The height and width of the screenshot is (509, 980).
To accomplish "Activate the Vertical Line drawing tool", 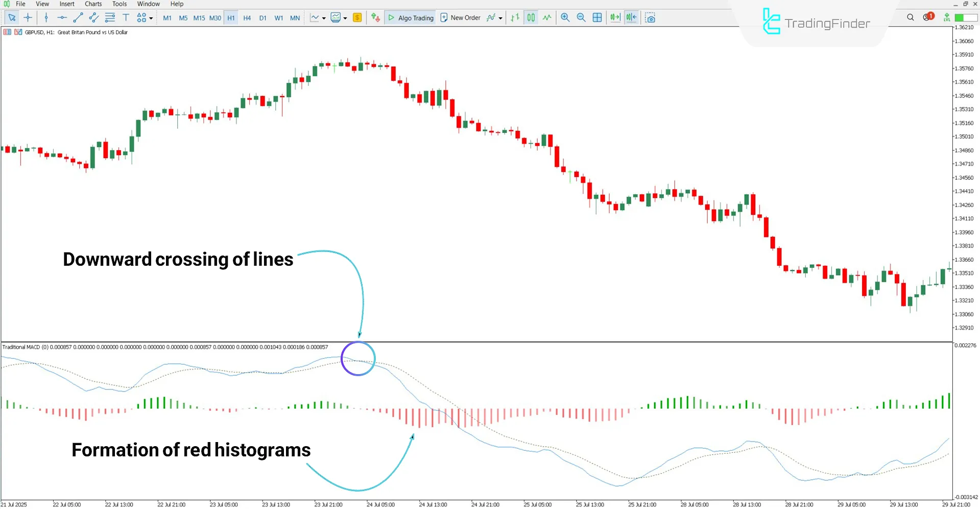I will (x=46, y=18).
